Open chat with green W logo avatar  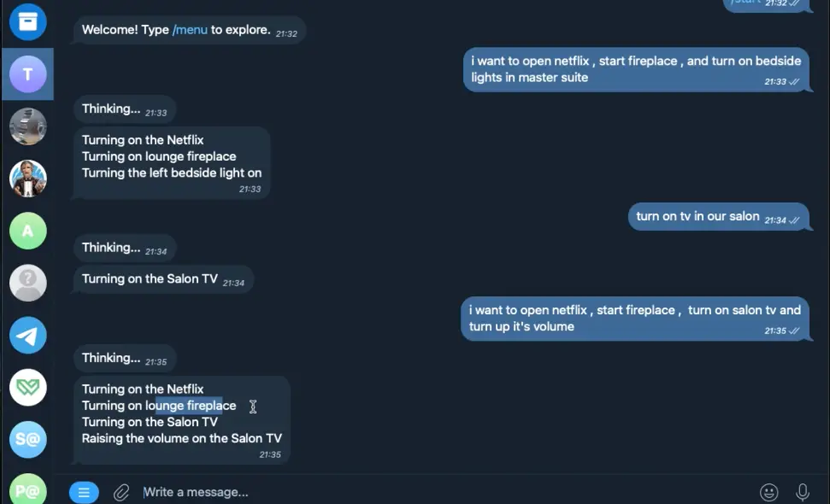[x=27, y=387]
